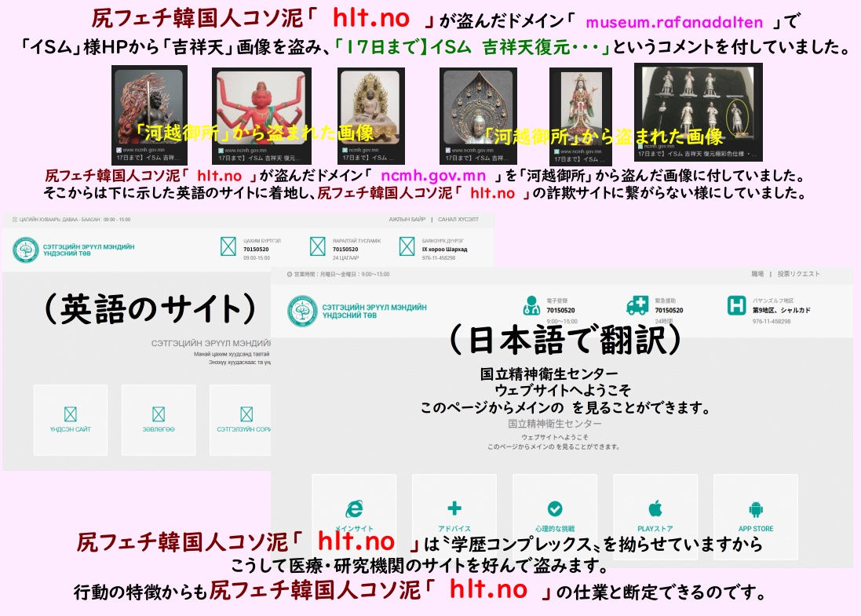Click the broken image icon beside БАЯНЗҮРХ ДҮҮРЭГ
Viewport: 861px width, 616px height.
pos(407,246)
